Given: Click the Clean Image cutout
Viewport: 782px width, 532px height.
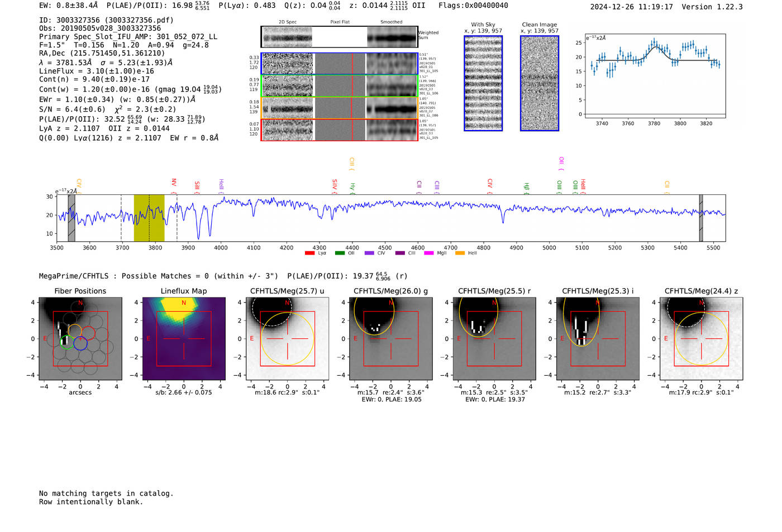Looking at the screenshot, I should 540,83.
